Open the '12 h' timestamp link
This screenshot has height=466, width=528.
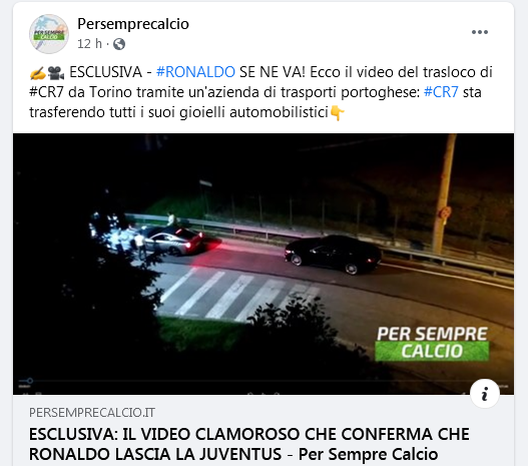(89, 44)
